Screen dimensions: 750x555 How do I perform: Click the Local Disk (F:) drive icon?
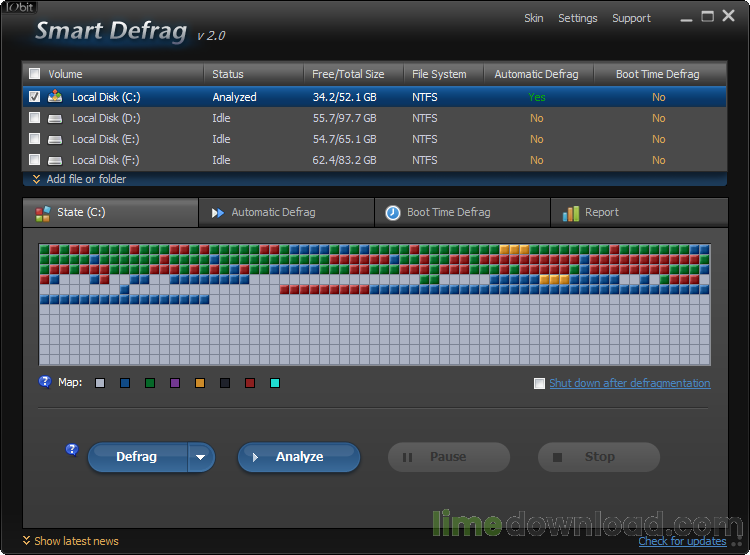coord(56,160)
